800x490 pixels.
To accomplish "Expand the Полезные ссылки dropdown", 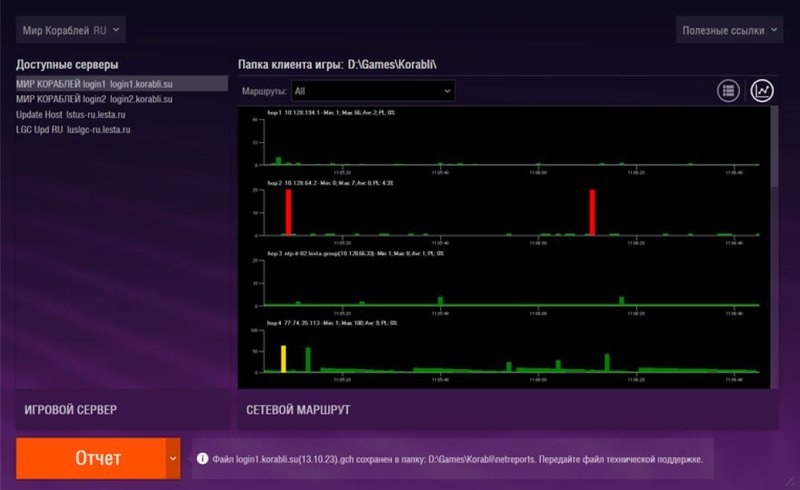I will [x=728, y=30].
